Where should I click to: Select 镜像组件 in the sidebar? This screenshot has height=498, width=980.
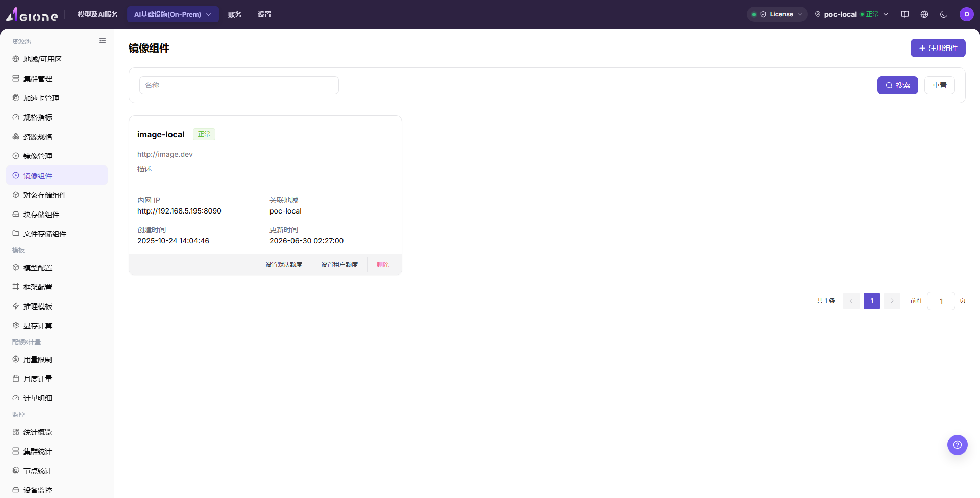57,176
